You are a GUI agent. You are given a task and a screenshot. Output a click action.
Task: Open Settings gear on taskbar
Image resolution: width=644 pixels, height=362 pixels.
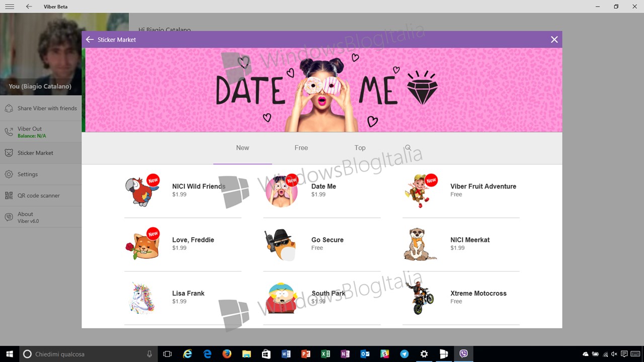(424, 354)
